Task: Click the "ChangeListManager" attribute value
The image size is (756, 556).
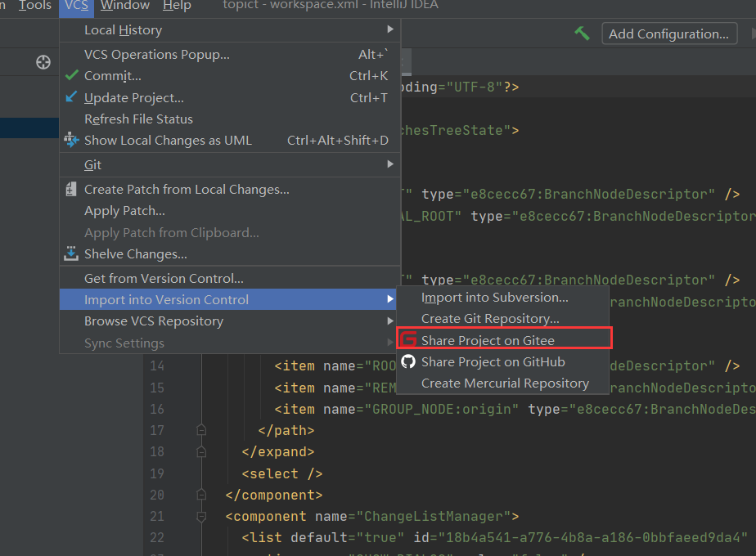Action: coord(434,517)
